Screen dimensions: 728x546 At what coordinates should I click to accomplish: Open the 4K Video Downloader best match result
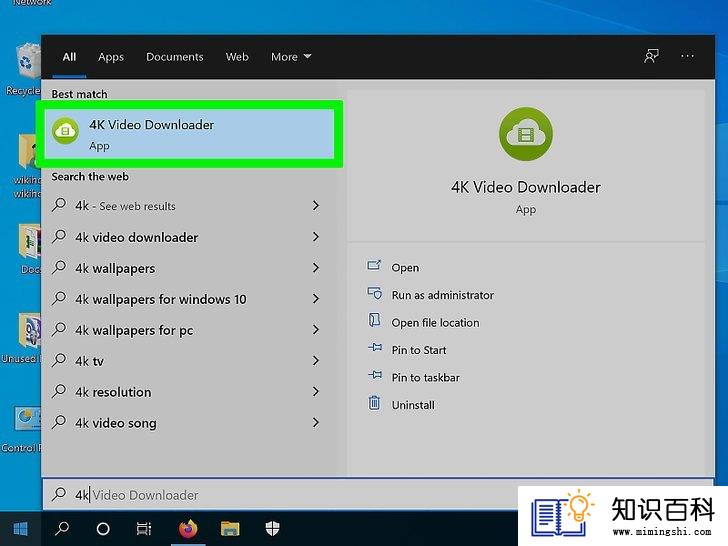point(189,134)
